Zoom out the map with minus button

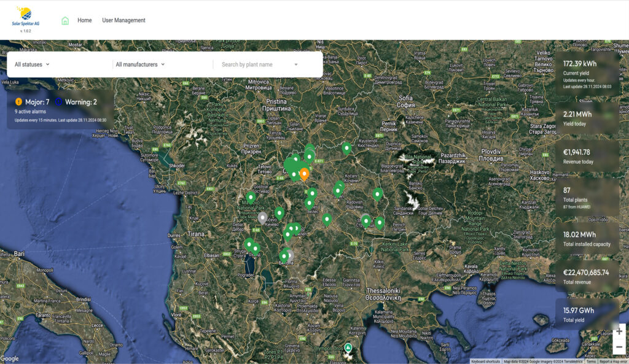[619, 347]
